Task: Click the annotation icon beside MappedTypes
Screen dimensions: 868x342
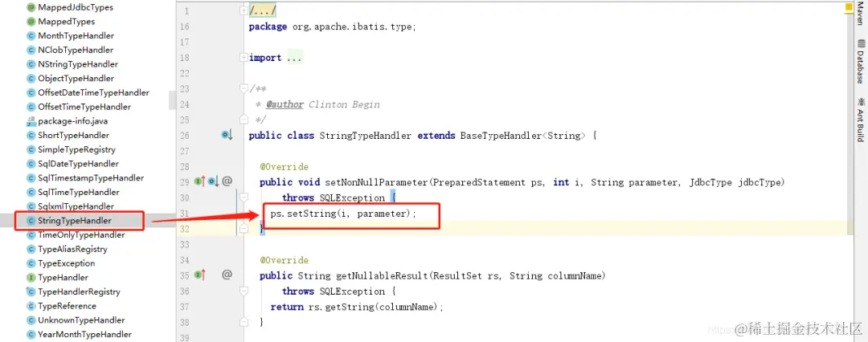Action: pyautogui.click(x=31, y=22)
